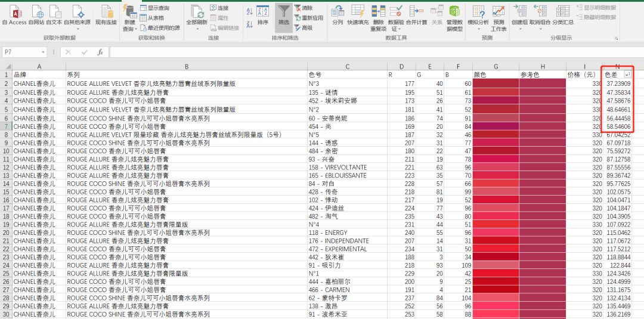The height and width of the screenshot is (319, 644).
Task: Select row 7 header
Action: tap(6, 126)
